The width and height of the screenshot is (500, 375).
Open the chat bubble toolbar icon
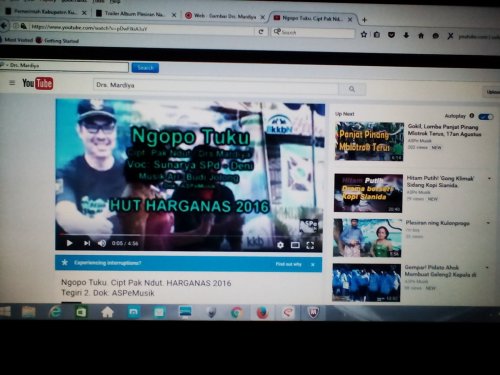(x=436, y=36)
